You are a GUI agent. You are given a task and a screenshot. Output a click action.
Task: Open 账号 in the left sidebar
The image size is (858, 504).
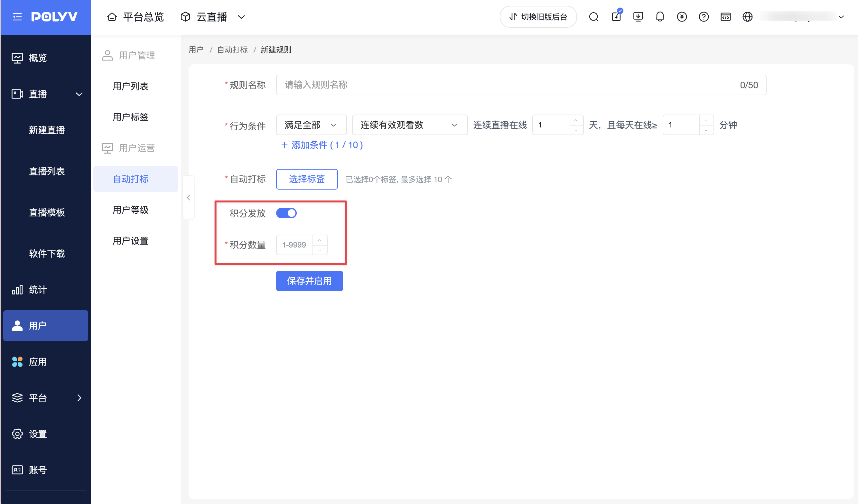pos(46,470)
